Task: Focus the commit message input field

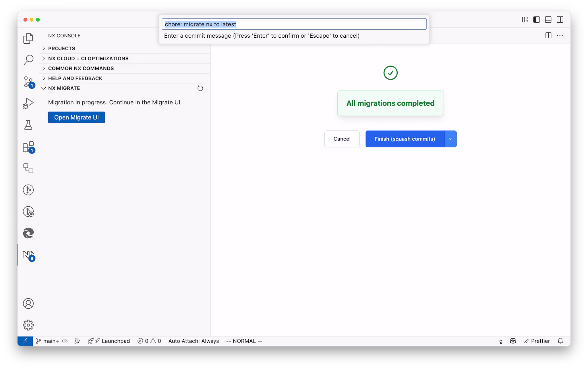Action: point(294,24)
